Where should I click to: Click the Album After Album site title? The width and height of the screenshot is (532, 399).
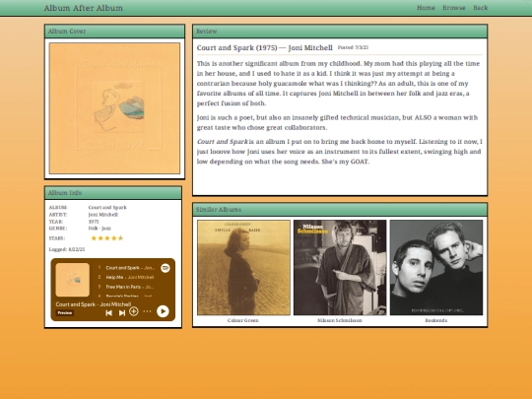[84, 8]
